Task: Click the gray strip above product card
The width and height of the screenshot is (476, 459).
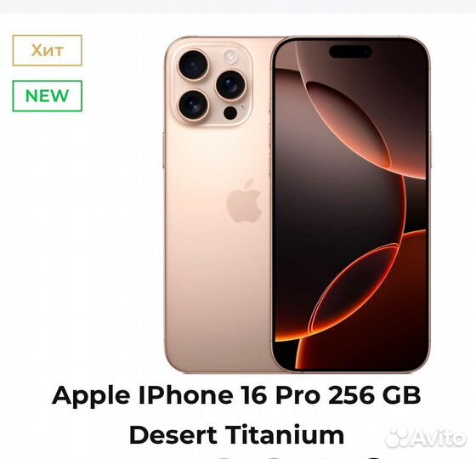Action: pyautogui.click(x=238, y=7)
